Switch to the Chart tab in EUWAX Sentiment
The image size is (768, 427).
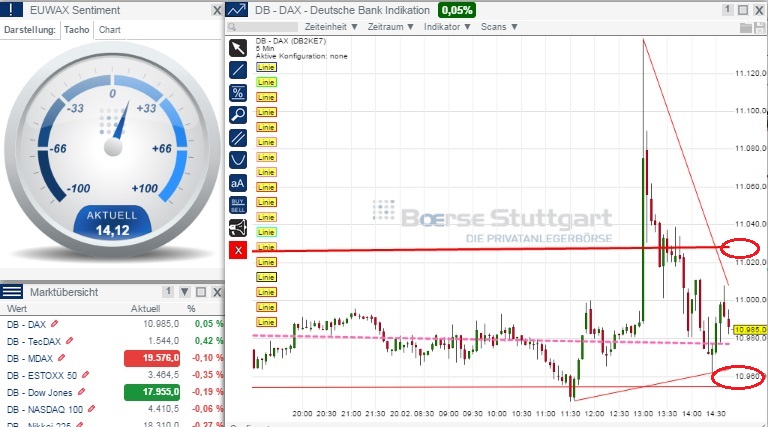[110, 30]
